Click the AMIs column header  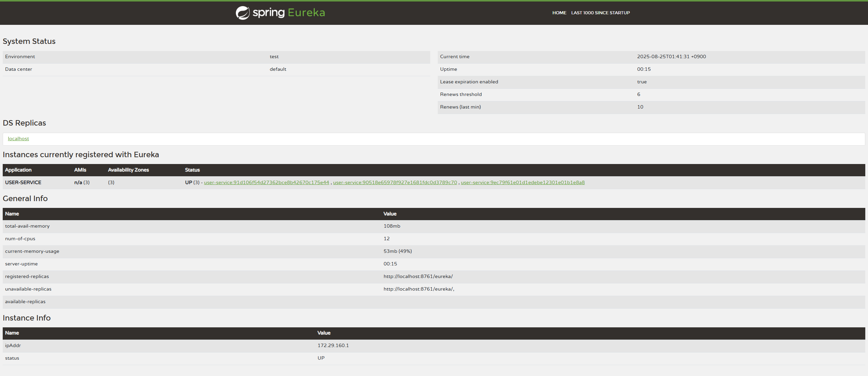point(80,170)
